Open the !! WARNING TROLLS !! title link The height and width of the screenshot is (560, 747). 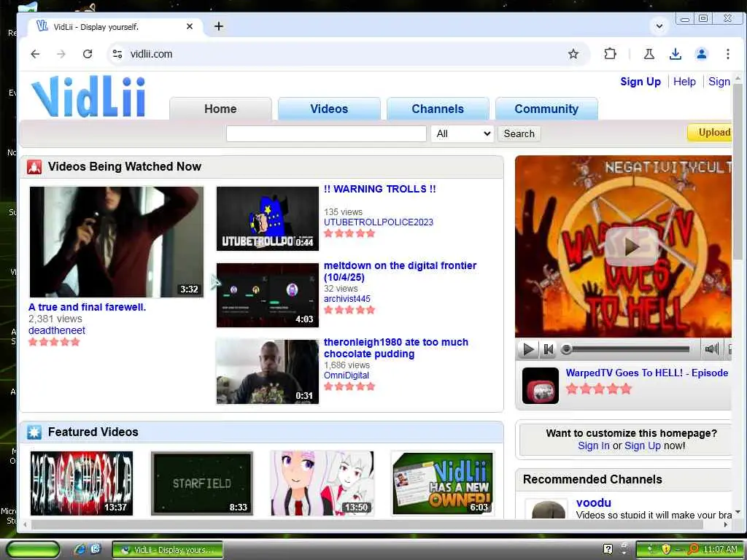(379, 189)
